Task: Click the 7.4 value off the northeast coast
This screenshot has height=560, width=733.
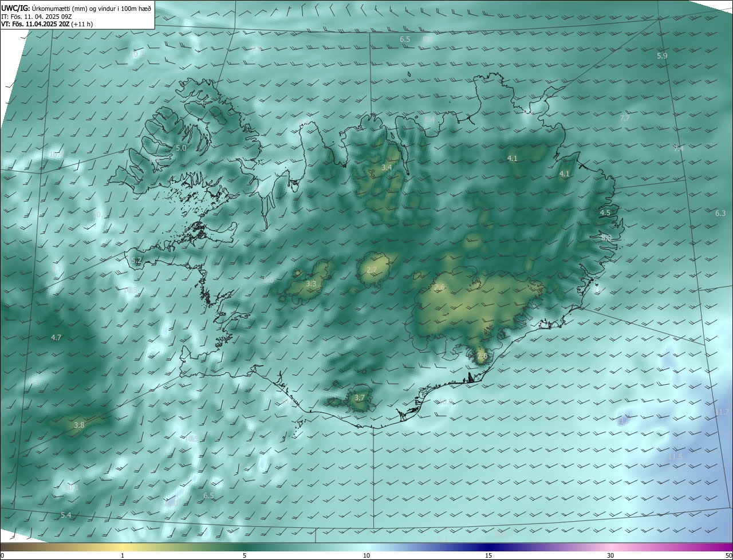Action: (x=679, y=148)
